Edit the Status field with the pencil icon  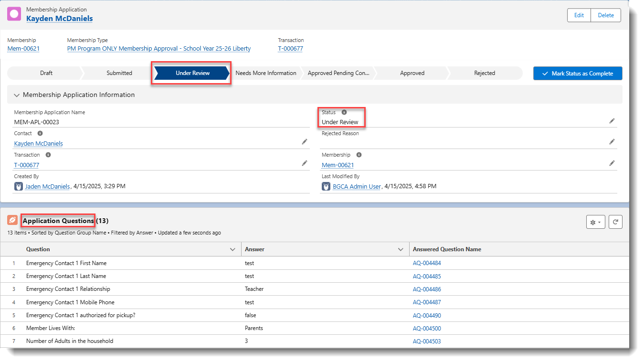pos(612,121)
